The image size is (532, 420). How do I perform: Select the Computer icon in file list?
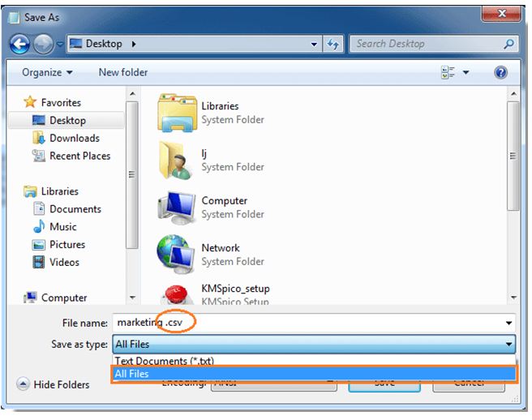(x=176, y=207)
